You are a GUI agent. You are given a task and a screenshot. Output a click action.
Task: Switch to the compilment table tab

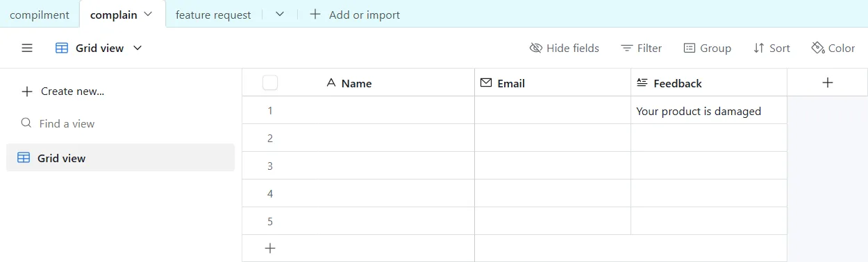click(x=40, y=15)
